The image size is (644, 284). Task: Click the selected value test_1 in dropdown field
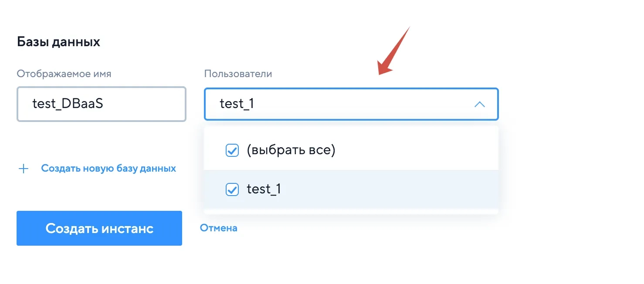click(x=237, y=104)
